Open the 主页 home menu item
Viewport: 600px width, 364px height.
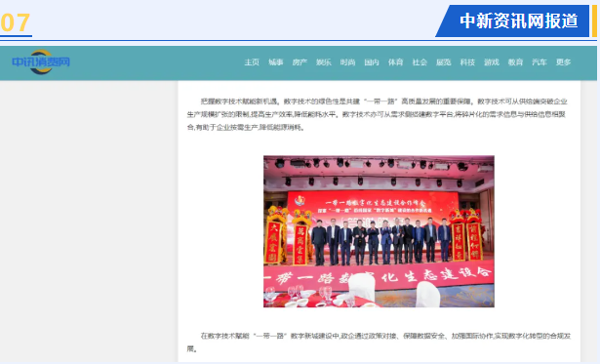coord(252,62)
